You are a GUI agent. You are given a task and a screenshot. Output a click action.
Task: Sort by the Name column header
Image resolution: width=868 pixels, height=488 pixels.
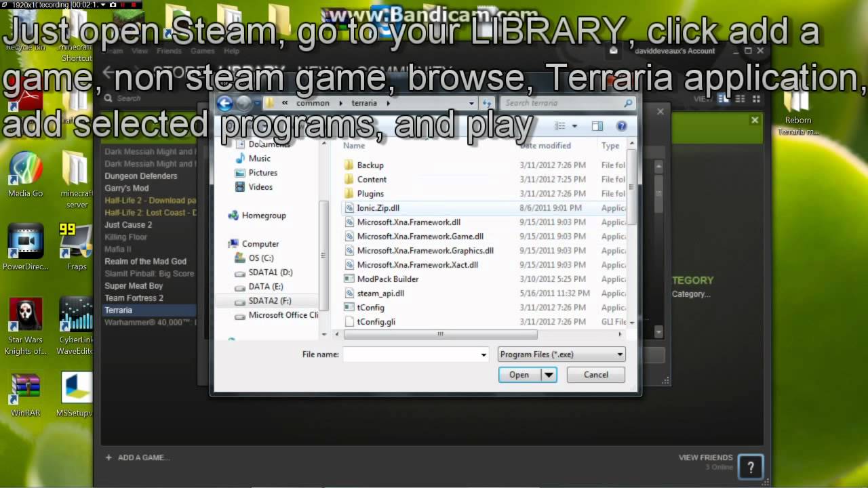click(x=354, y=146)
